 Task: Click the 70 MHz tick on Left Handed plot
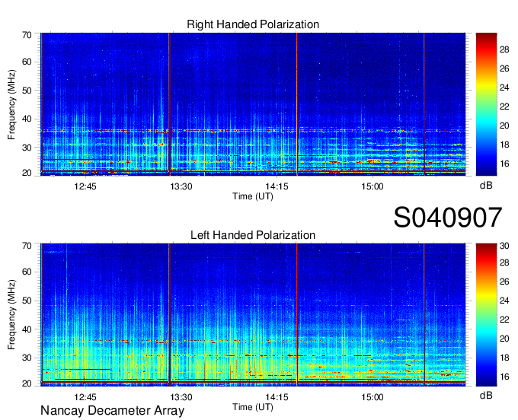(x=27, y=246)
